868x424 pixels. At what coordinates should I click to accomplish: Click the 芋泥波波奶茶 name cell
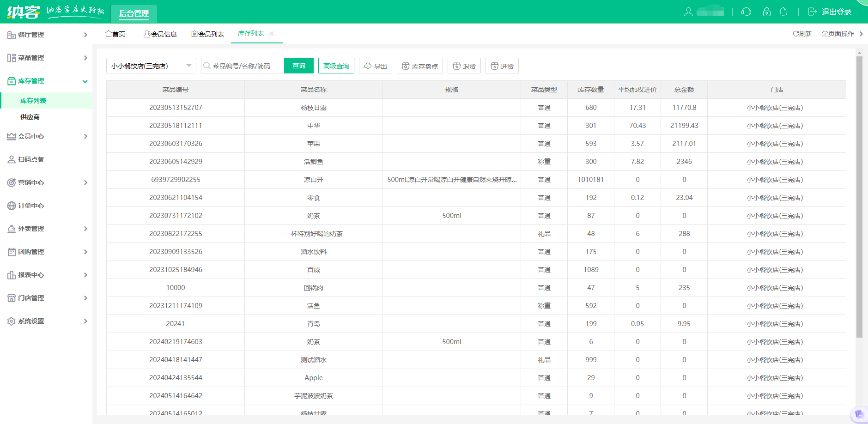click(x=314, y=396)
